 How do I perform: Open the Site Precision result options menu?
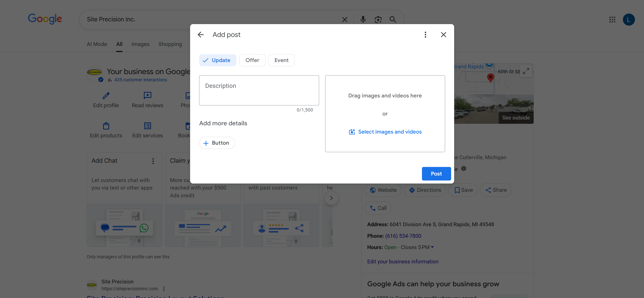coord(164,289)
